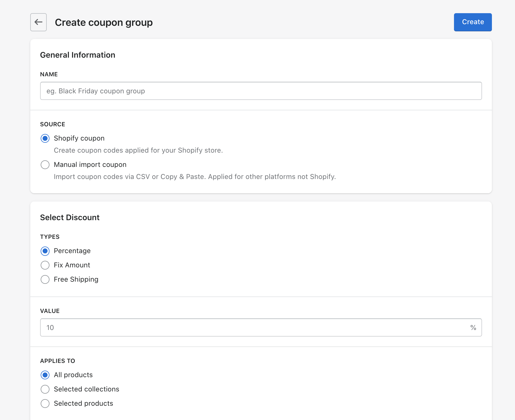
Task: Click the Select Discount section heading
Action: click(70, 217)
